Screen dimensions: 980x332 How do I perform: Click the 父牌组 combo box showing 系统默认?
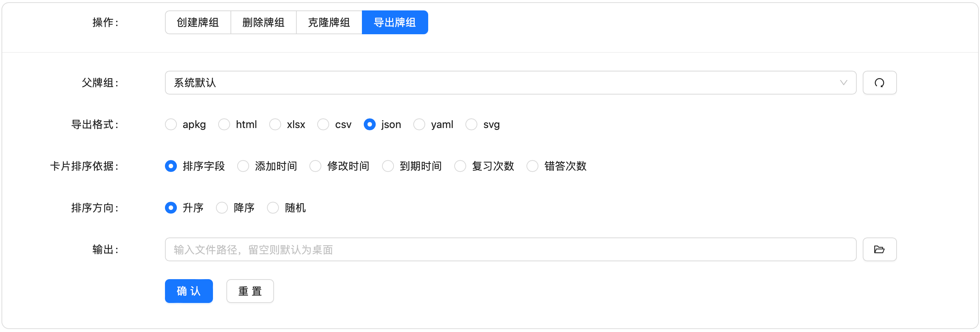(x=510, y=83)
